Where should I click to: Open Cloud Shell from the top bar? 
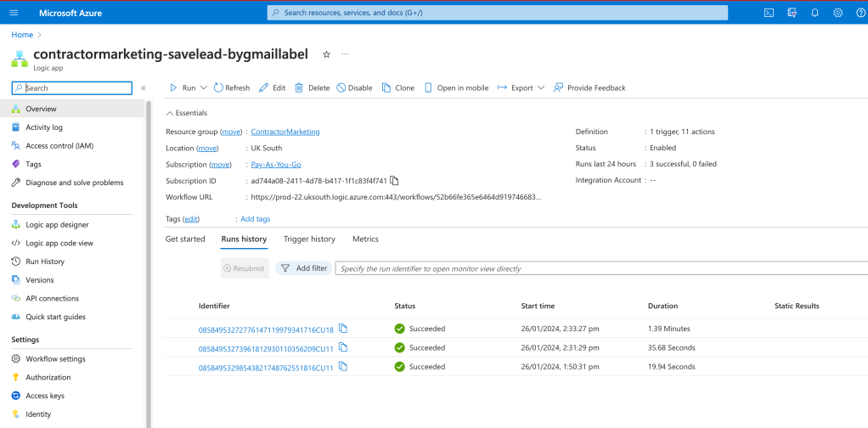click(x=769, y=13)
